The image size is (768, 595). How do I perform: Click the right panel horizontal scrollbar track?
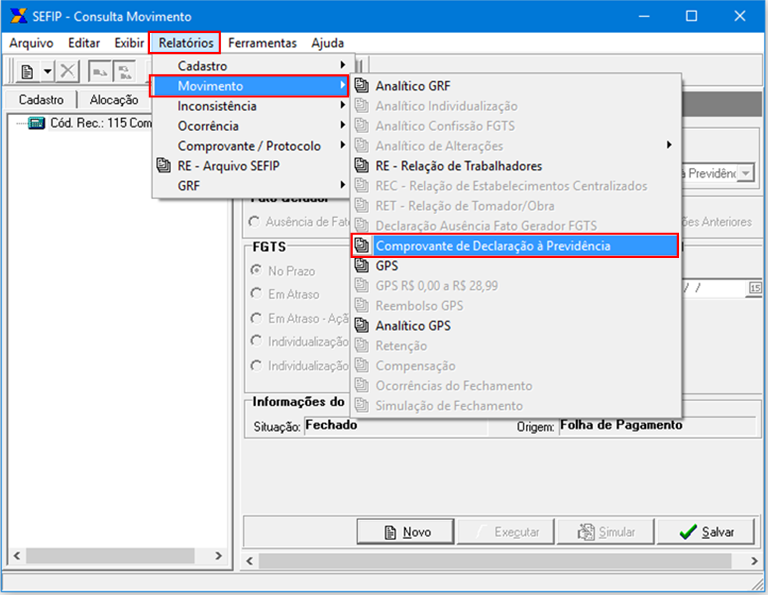(495, 561)
